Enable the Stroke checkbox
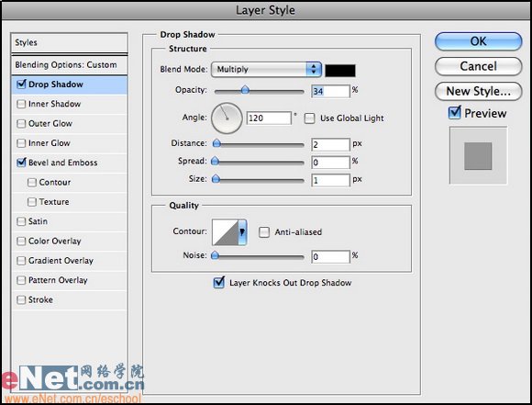This screenshot has height=405, width=532. pos(21,299)
